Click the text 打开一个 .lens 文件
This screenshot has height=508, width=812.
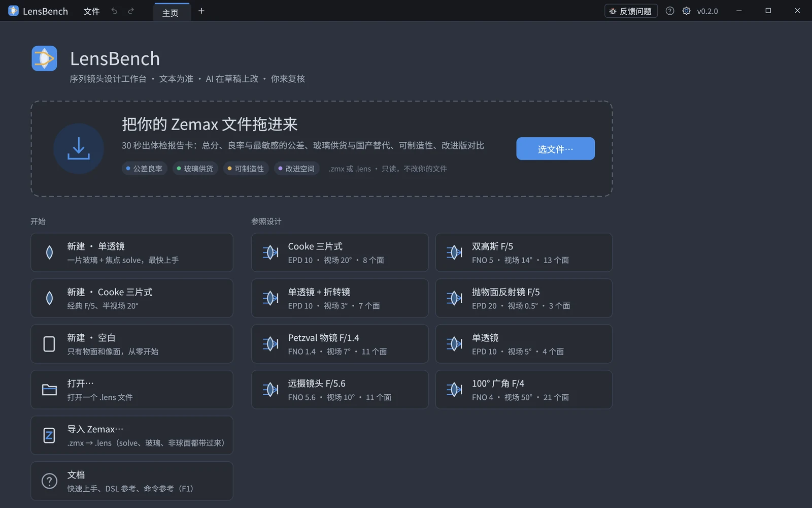pos(100,397)
